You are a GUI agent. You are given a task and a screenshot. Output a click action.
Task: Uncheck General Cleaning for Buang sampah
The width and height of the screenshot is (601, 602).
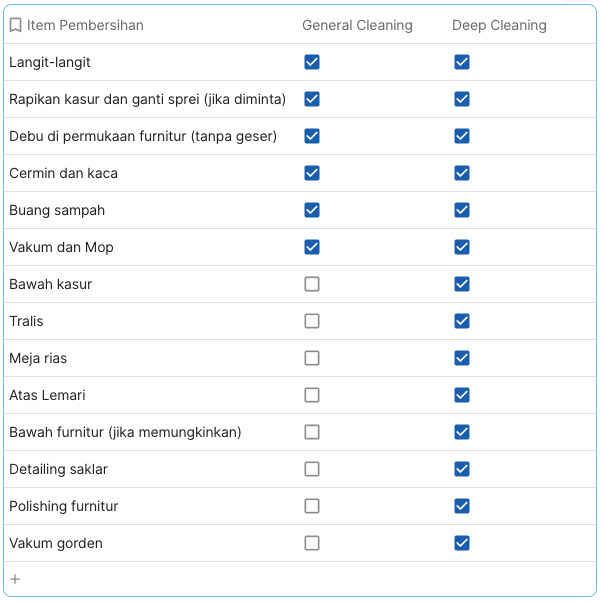[312, 210]
